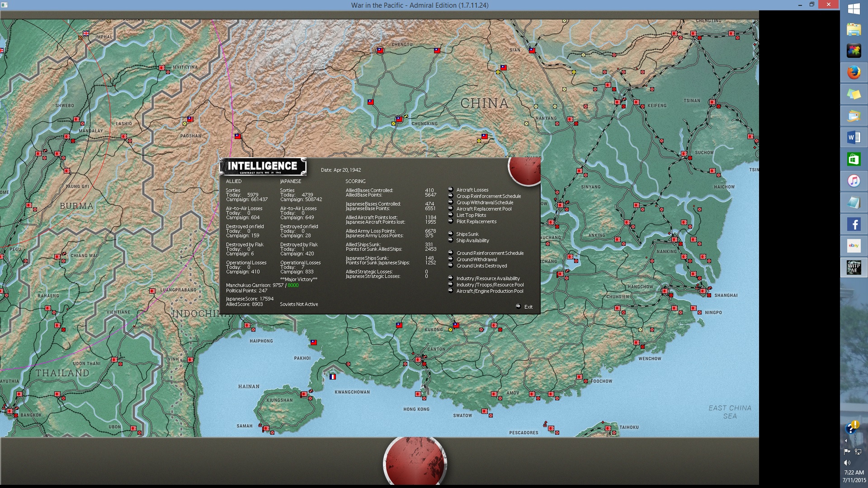Image resolution: width=868 pixels, height=488 pixels.
Task: Open Aircraft/Engine Production Pool
Action: click(x=490, y=291)
